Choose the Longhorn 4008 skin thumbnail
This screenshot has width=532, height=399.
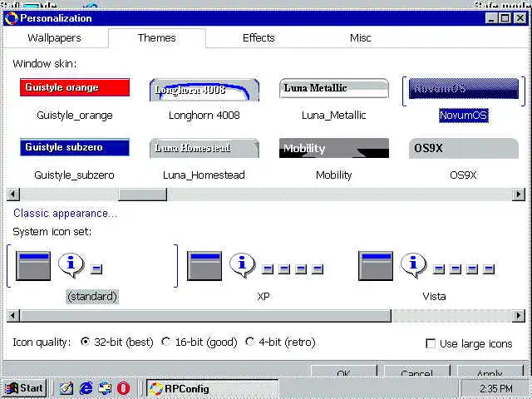coord(204,90)
